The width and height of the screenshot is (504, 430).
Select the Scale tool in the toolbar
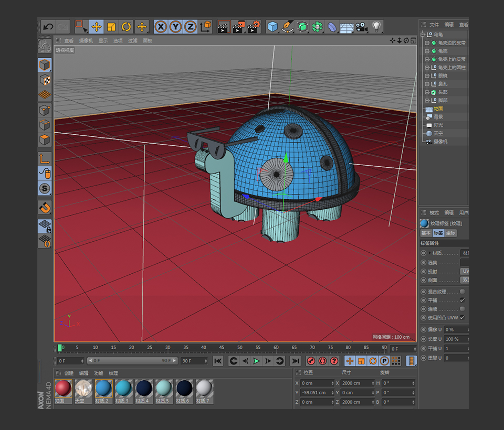click(x=111, y=27)
